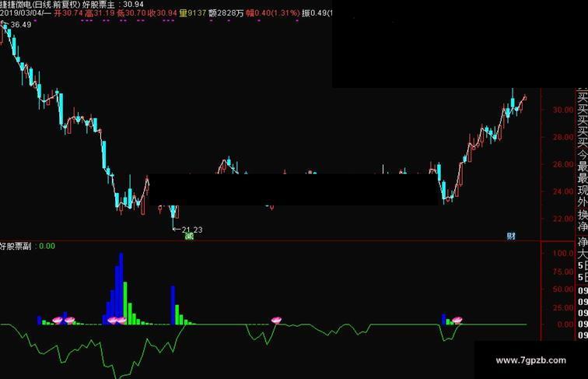Click the first pink signal icon on the indicator

(58, 320)
